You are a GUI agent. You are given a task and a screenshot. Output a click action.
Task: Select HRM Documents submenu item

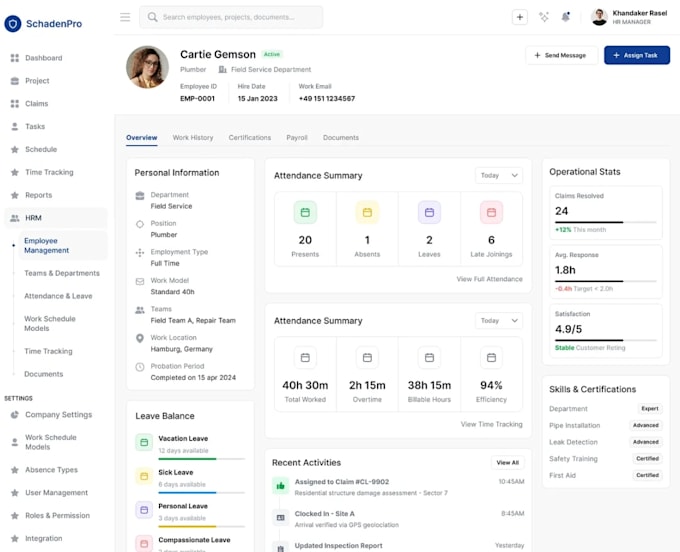click(43, 374)
